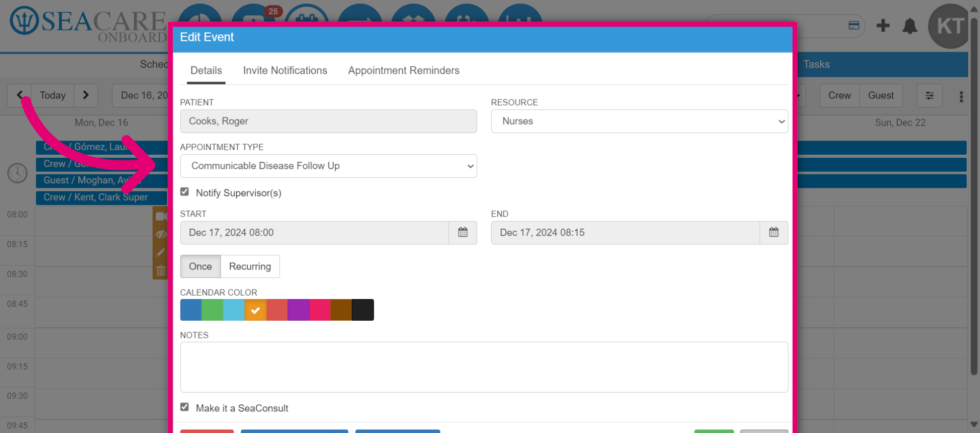The height and width of the screenshot is (433, 980).
Task: Switch to the Details tab
Action: tap(206, 70)
